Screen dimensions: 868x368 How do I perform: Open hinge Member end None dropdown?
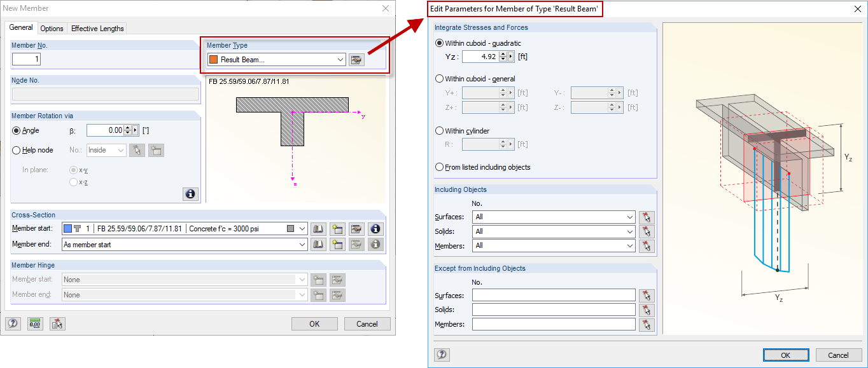pyautogui.click(x=302, y=295)
